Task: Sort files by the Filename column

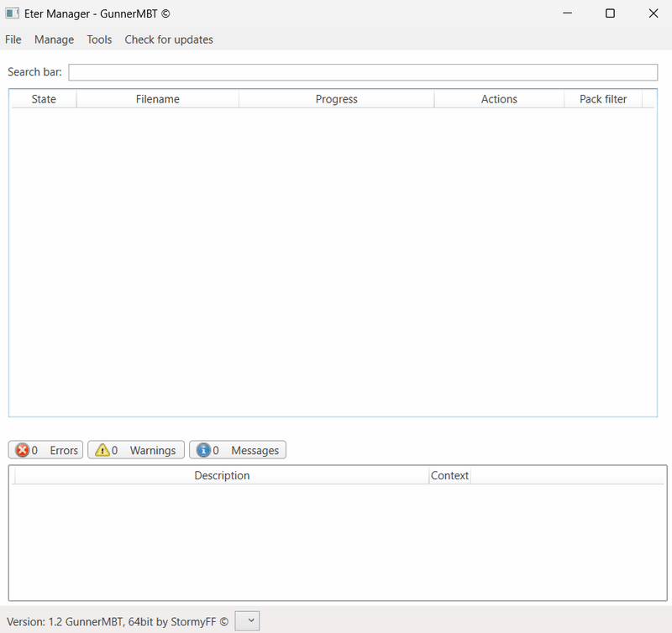Action: point(157,99)
